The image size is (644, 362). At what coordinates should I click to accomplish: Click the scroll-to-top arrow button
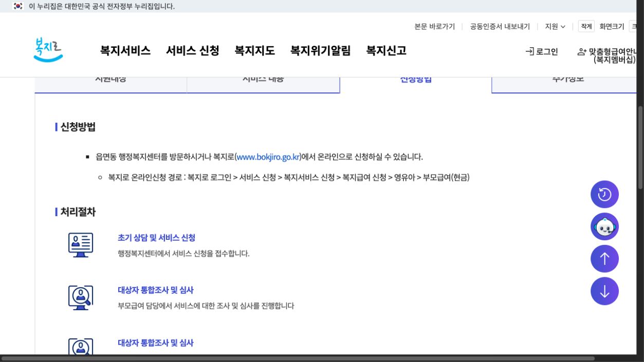click(x=604, y=259)
